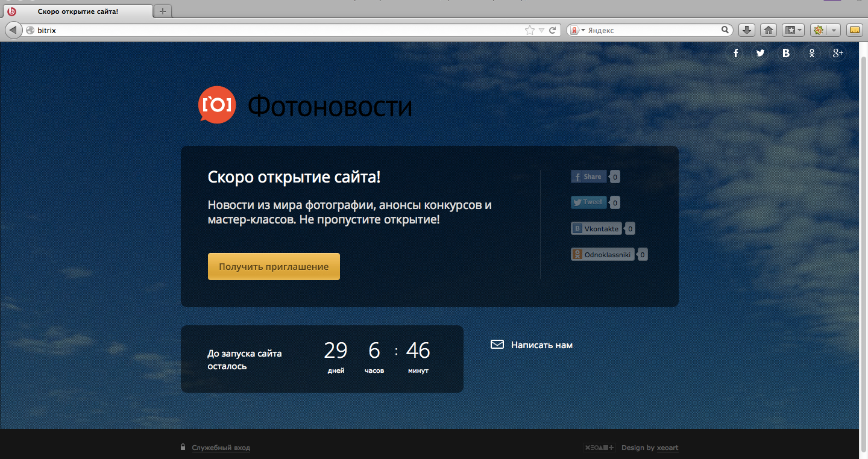Open the round Odnoklassniki icon in the header
868x459 pixels.
(812, 54)
